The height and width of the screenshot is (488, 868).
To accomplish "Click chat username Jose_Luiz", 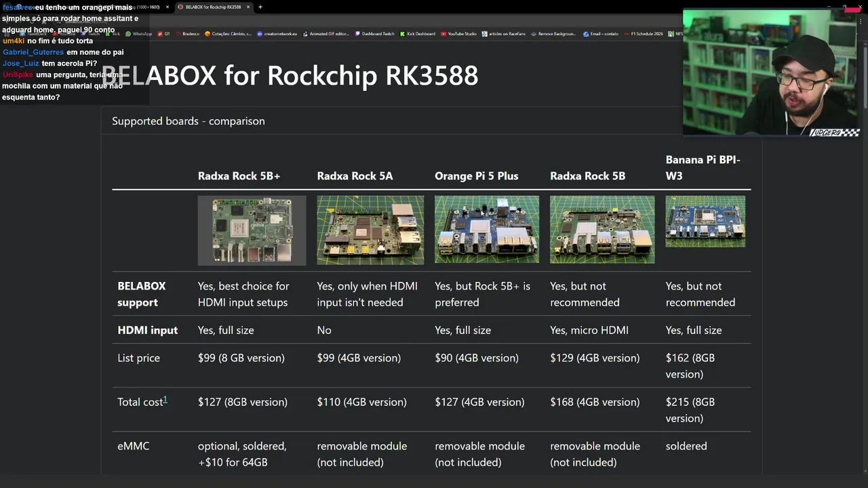I will [21, 63].
